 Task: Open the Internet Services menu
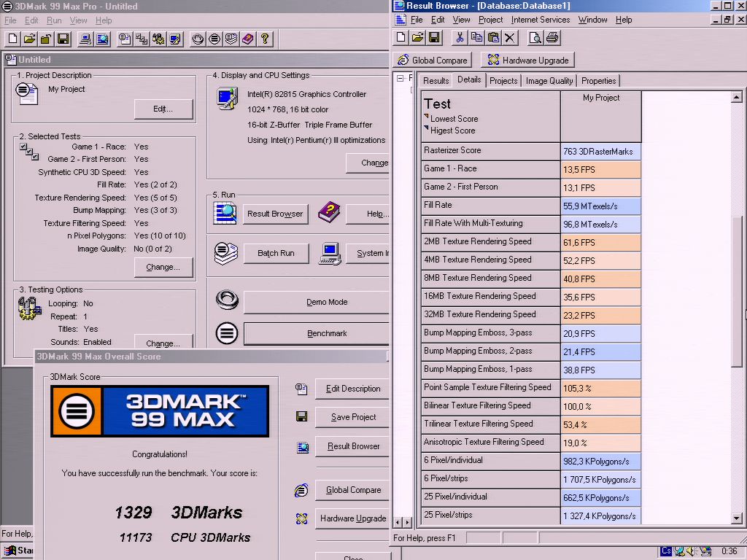(541, 20)
